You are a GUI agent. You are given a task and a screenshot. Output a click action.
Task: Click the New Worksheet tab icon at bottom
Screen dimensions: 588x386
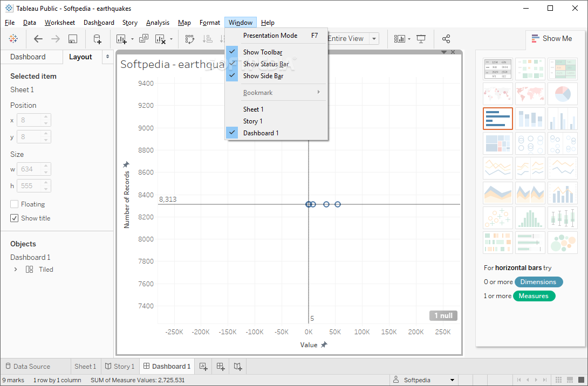[x=203, y=367]
